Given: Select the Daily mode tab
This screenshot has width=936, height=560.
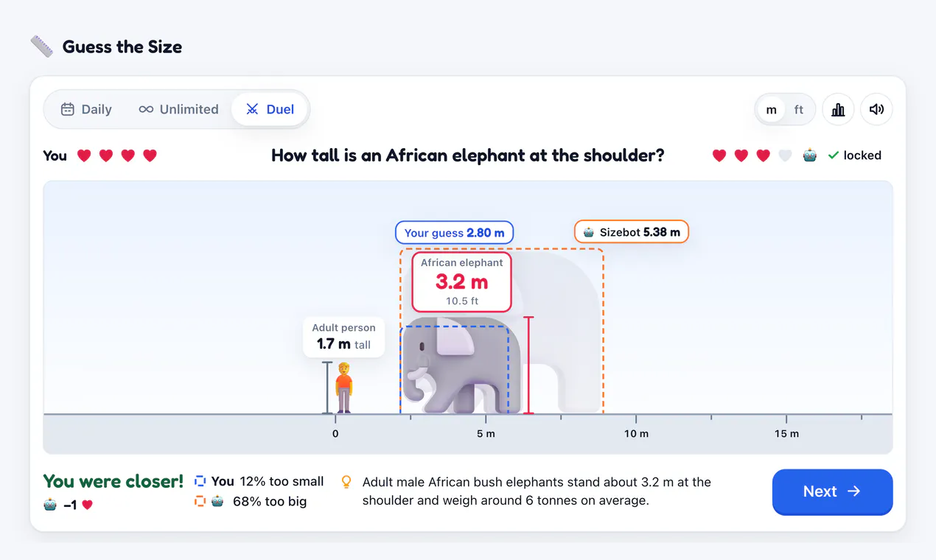Looking at the screenshot, I should coord(86,109).
